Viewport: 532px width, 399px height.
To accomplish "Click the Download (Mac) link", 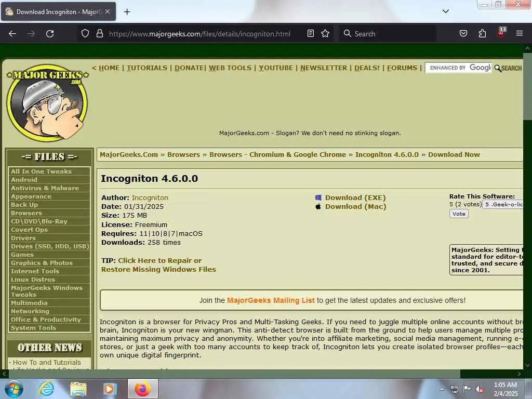I will [x=355, y=206].
